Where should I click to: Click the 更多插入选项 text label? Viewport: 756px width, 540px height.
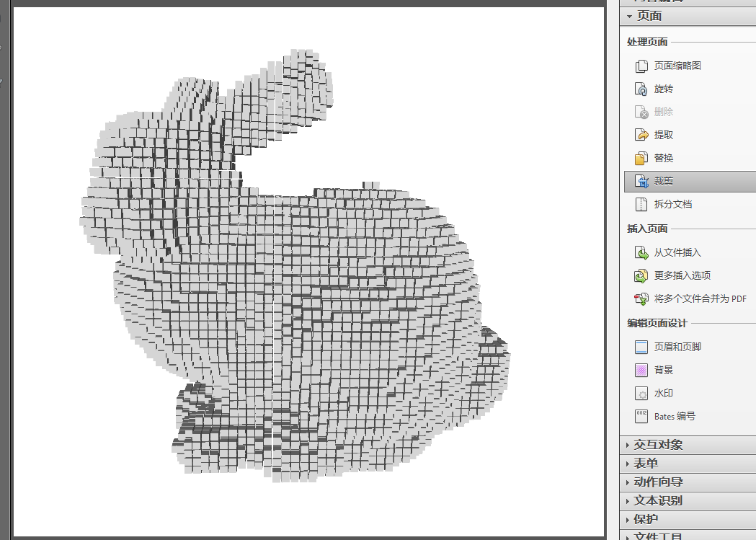[682, 276]
